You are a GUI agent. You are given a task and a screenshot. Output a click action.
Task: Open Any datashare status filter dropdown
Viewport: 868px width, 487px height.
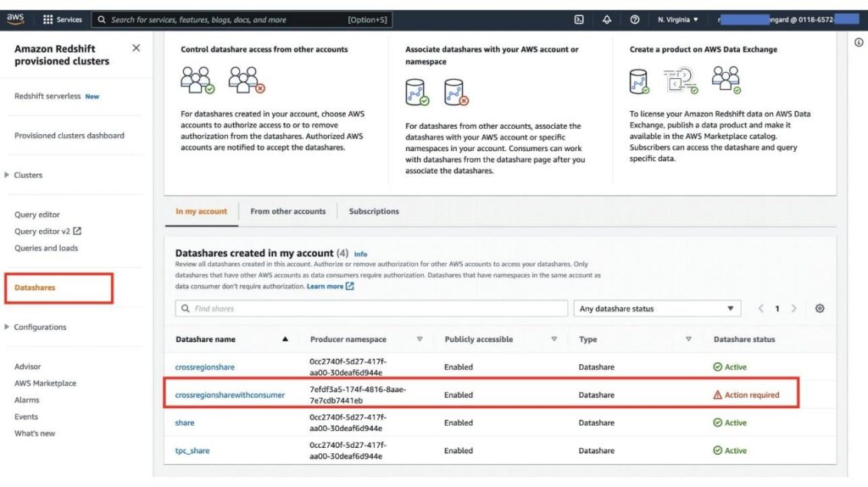[x=657, y=308]
